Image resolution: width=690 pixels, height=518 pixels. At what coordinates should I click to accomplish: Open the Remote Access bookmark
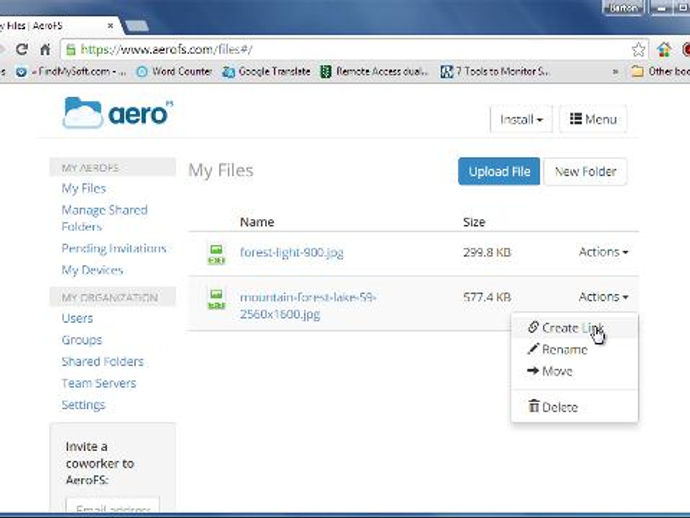[x=374, y=71]
